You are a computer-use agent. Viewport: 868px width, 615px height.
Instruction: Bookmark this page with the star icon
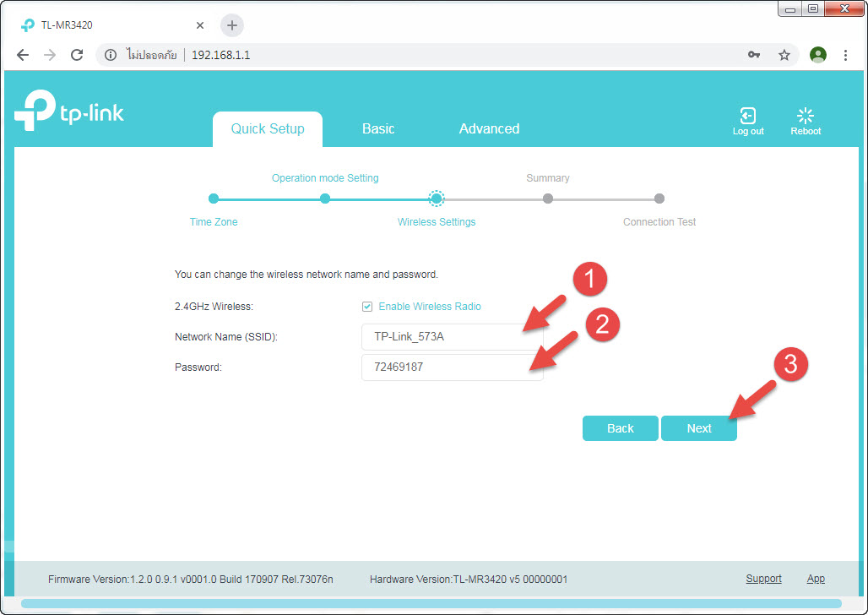(784, 55)
